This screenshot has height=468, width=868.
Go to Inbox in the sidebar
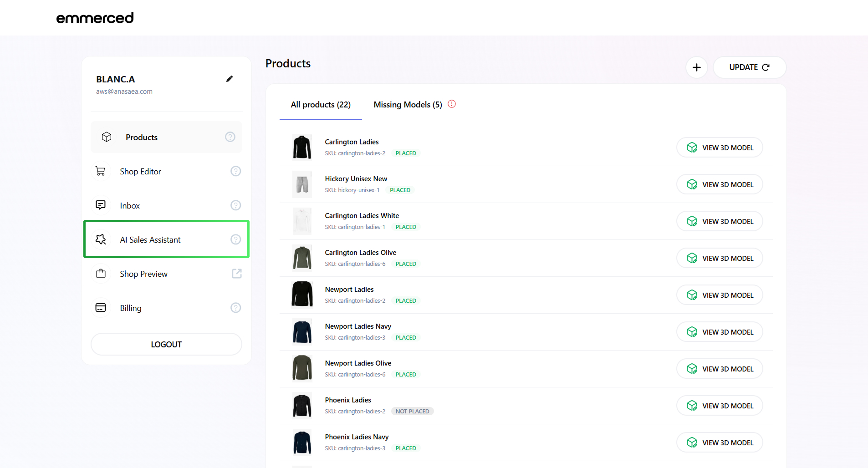(130, 206)
